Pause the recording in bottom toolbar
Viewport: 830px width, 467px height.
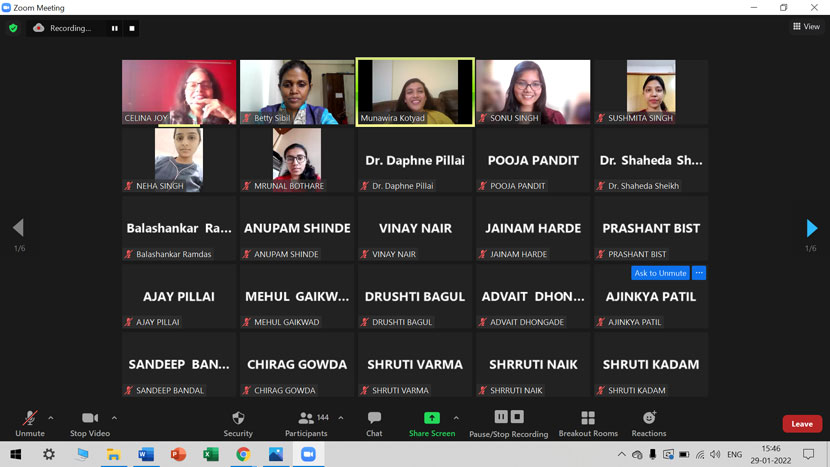(501, 417)
